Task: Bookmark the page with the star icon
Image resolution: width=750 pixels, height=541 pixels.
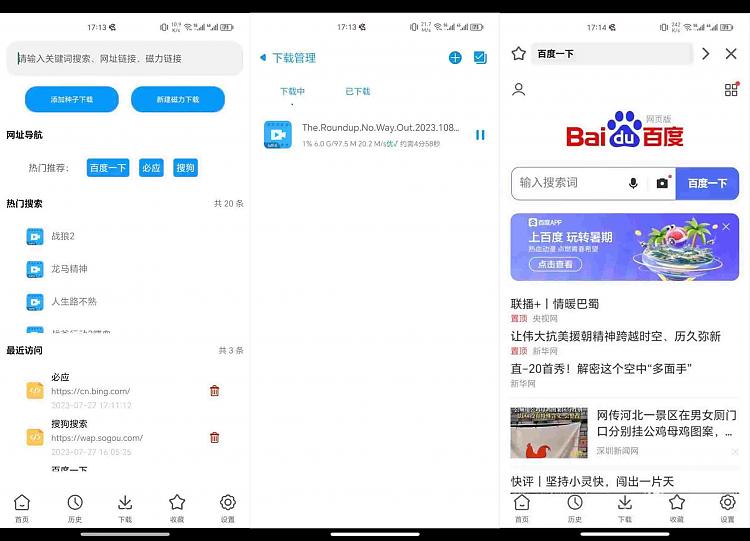Action: pos(519,54)
